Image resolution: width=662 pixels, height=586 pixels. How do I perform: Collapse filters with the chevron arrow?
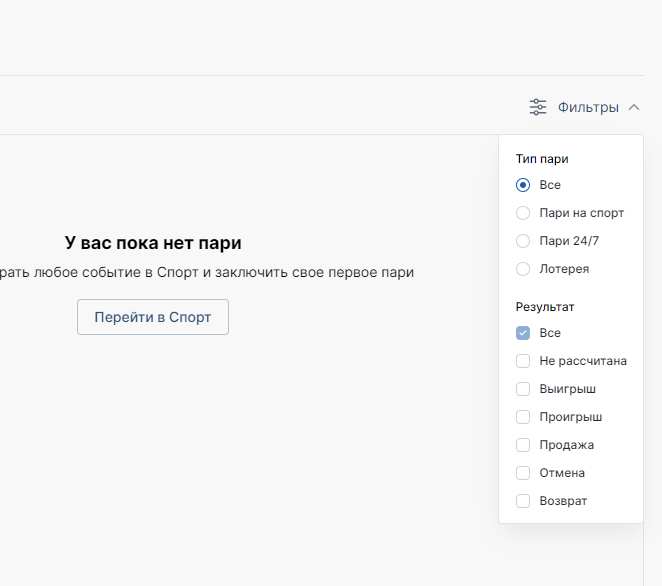click(634, 107)
